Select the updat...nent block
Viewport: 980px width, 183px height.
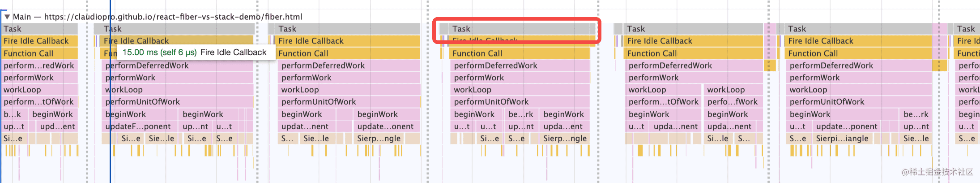[307, 126]
